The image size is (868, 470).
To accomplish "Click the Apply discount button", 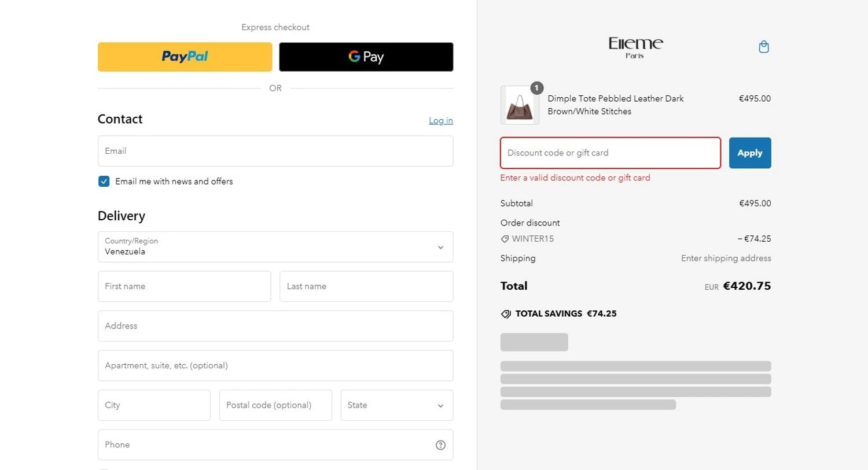I will [x=750, y=153].
